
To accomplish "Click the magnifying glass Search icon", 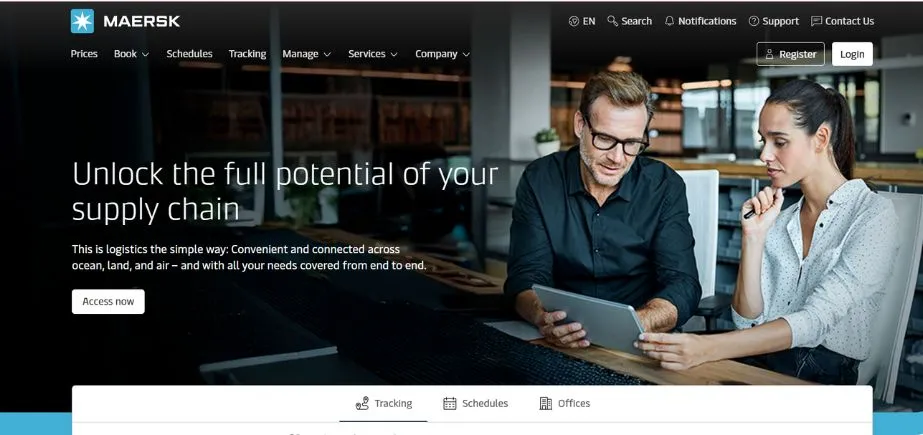I will [x=613, y=21].
